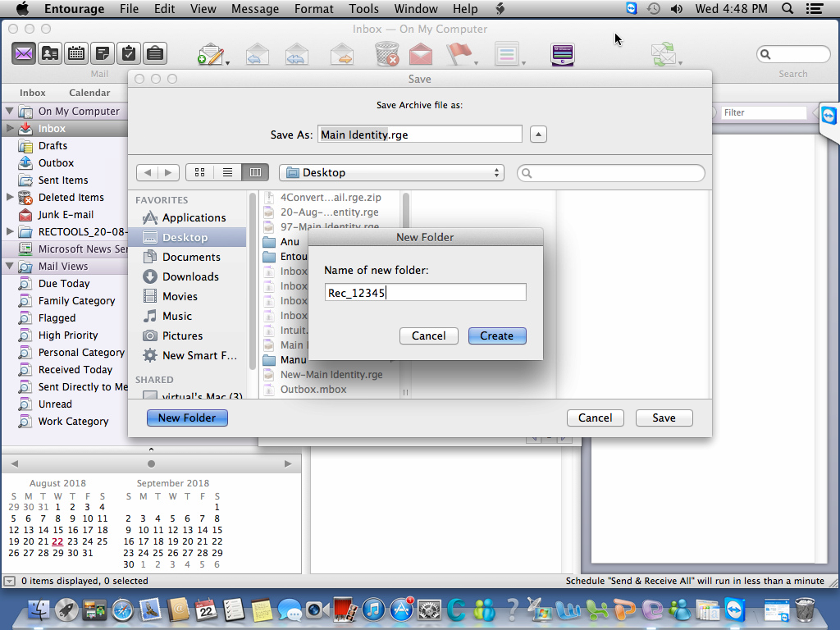The image size is (840, 630).
Task: Click Delete trash toolbar icon
Action: coord(386,54)
